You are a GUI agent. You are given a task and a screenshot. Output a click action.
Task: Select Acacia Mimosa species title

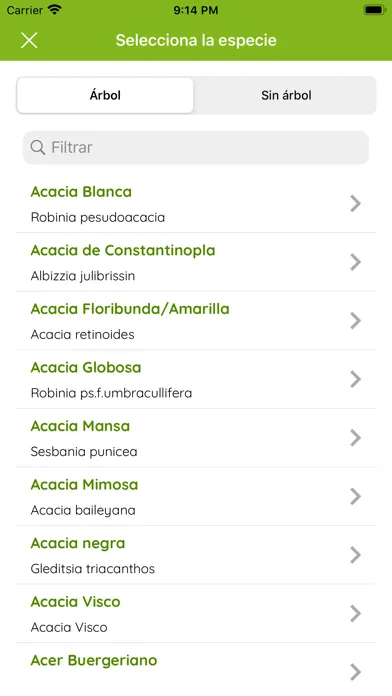84,485
